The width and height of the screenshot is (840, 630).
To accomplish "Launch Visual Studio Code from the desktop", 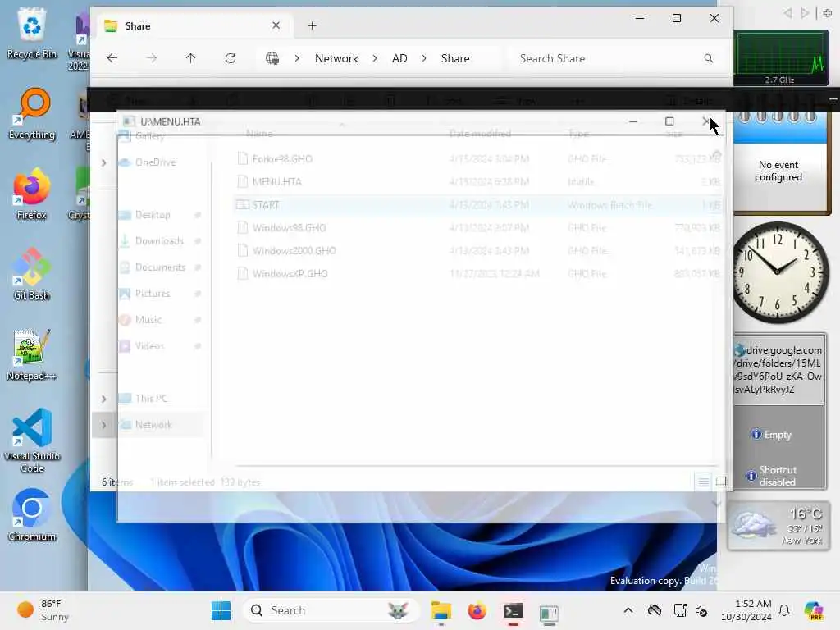I will click(32, 441).
